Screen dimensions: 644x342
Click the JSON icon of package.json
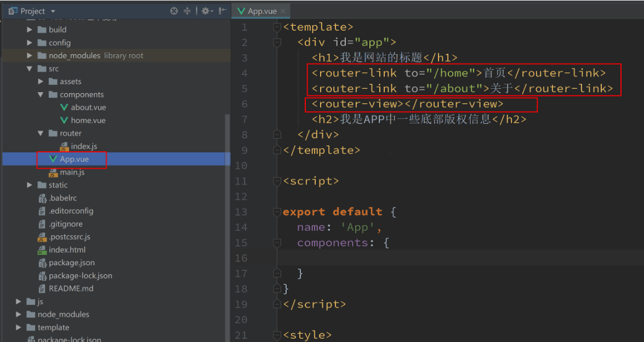click(x=42, y=263)
